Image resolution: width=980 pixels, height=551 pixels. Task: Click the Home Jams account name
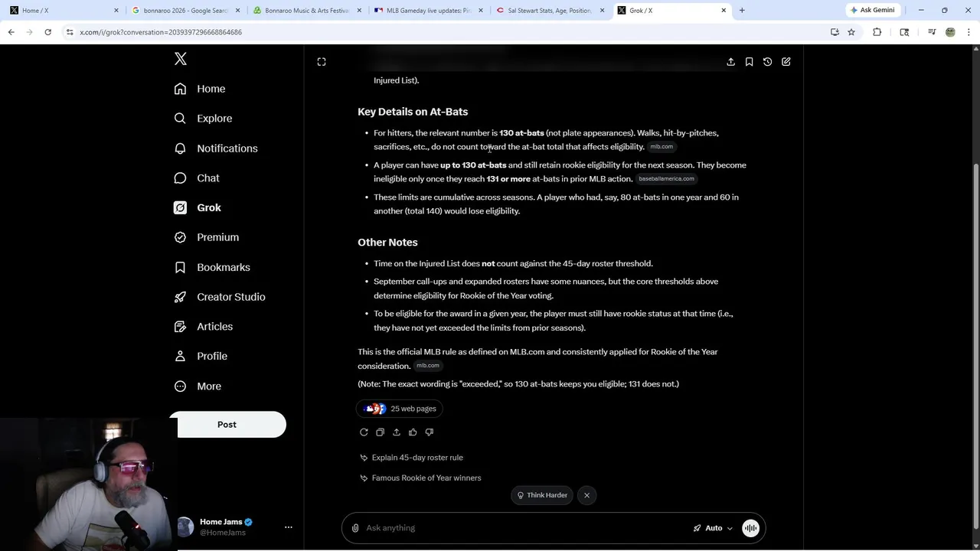(x=220, y=522)
